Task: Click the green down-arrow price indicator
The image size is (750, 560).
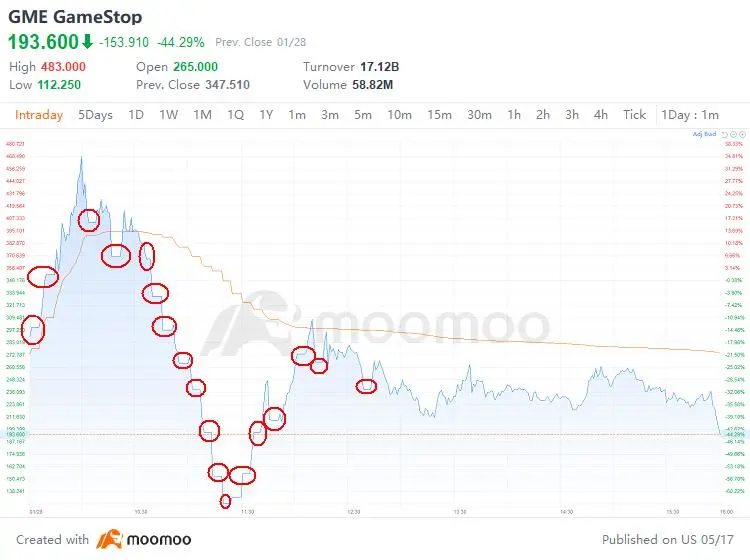Action: click(88, 42)
